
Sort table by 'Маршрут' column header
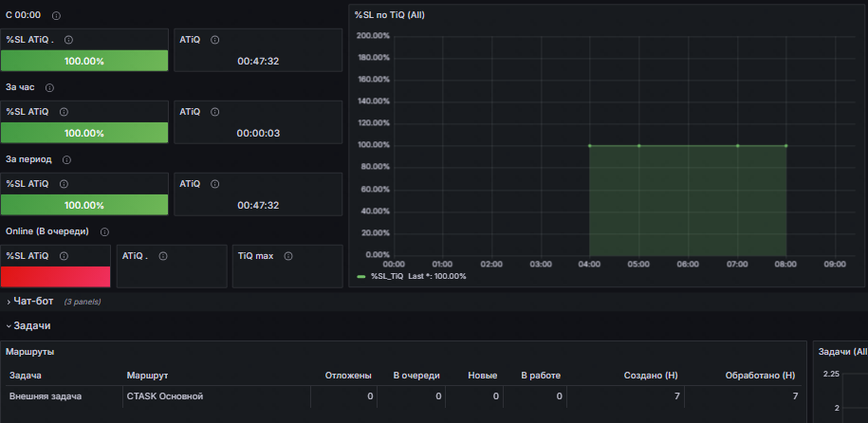pos(147,376)
